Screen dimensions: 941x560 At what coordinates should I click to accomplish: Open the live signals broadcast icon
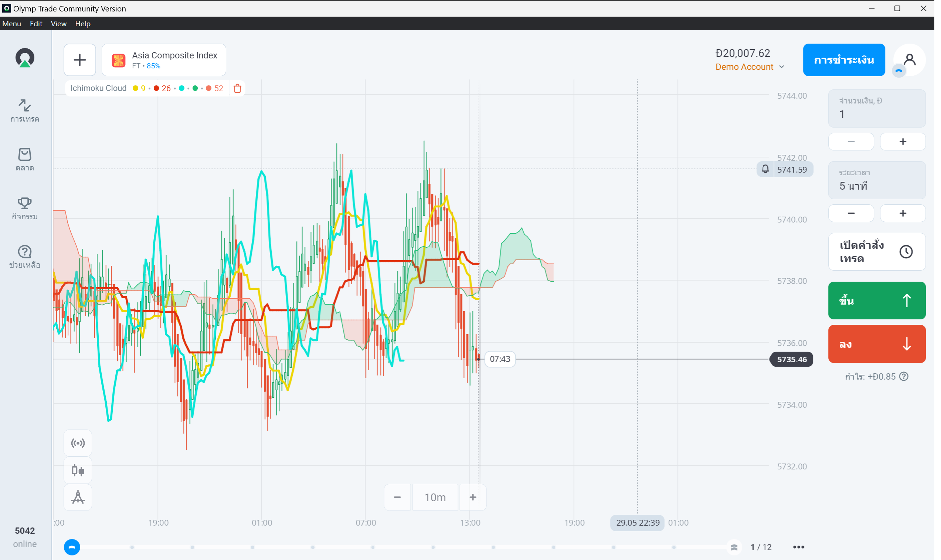[78, 443]
